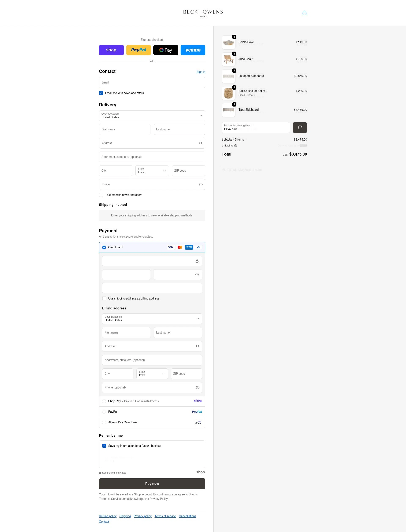
Task: Select PayPal express checkout
Action: (x=139, y=50)
